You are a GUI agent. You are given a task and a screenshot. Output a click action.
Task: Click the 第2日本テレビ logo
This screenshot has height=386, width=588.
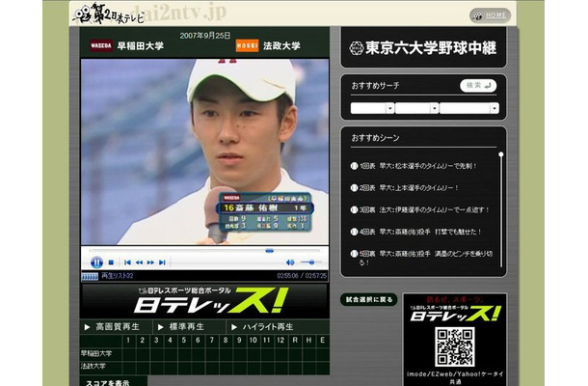pyautogui.click(x=108, y=14)
